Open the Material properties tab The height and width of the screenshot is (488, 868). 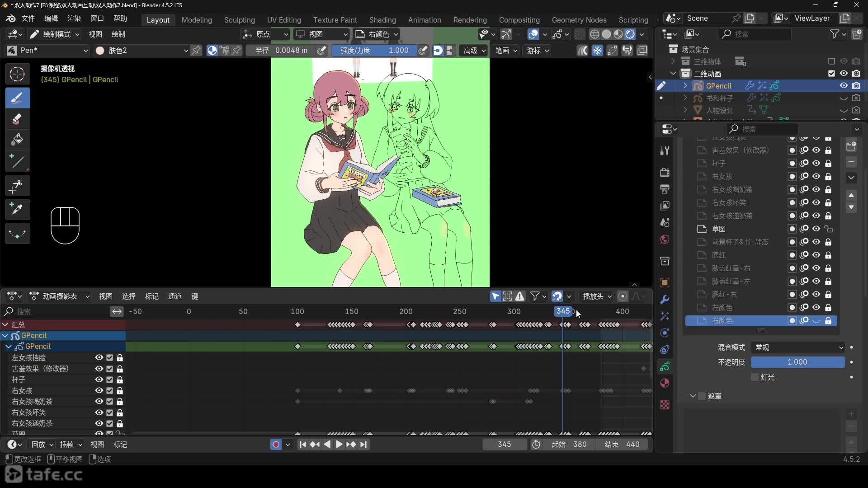pyautogui.click(x=665, y=383)
